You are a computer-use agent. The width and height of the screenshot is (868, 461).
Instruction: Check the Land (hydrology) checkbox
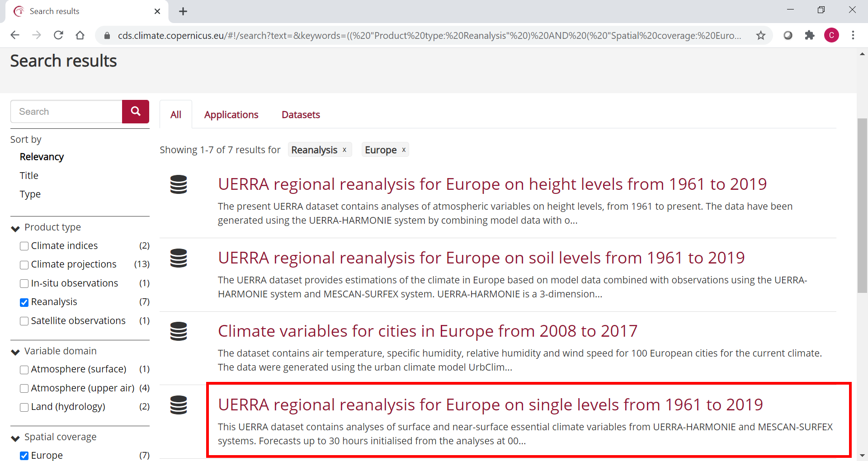[x=24, y=407]
